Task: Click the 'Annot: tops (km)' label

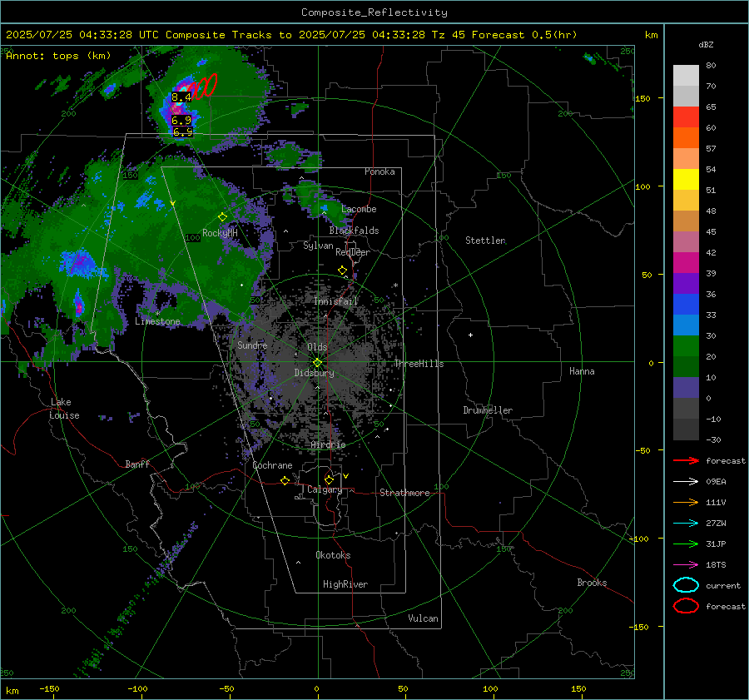Action: click(58, 56)
